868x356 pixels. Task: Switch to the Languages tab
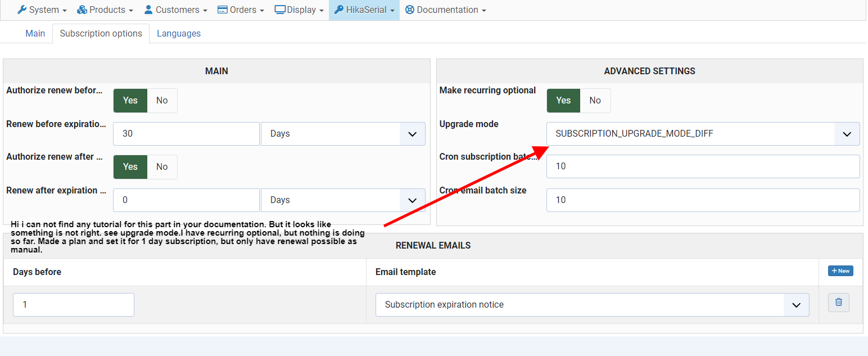pos(179,33)
